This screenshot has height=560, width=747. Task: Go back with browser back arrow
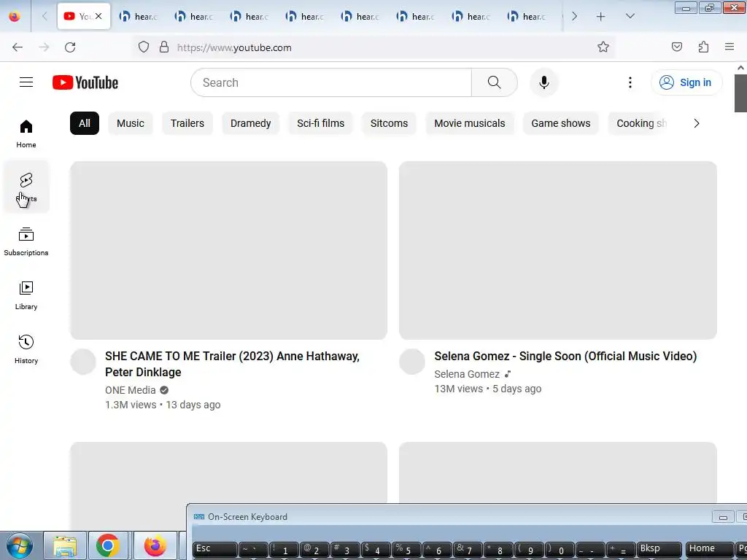tap(18, 47)
